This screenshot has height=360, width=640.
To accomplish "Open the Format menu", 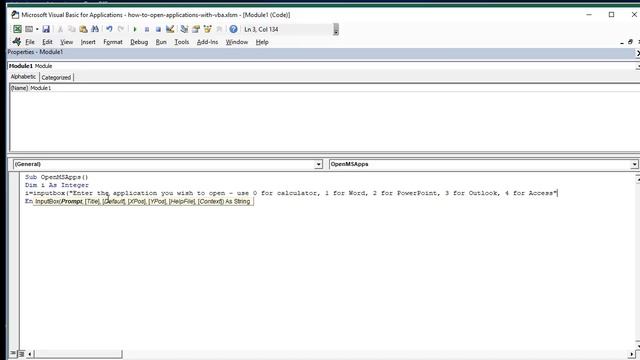I will coord(113,42).
